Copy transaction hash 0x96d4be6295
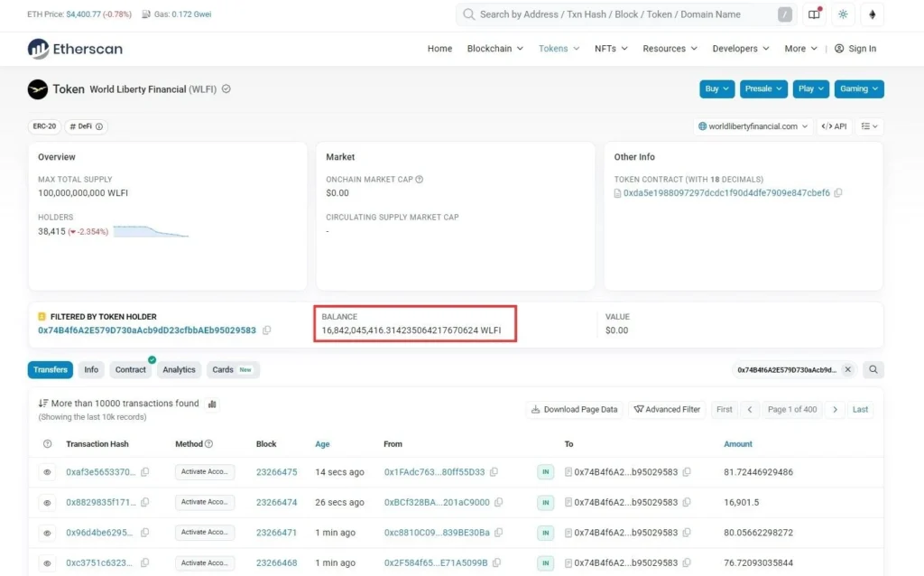Screen dimensions: 924x576 tap(145, 533)
